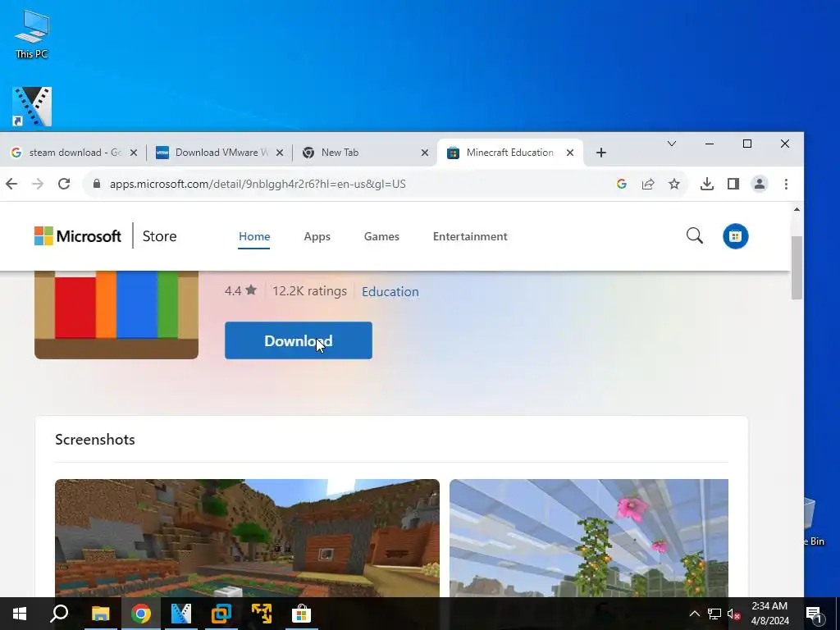This screenshot has width=840, height=630.
Task: Open the notification center
Action: [x=814, y=614]
